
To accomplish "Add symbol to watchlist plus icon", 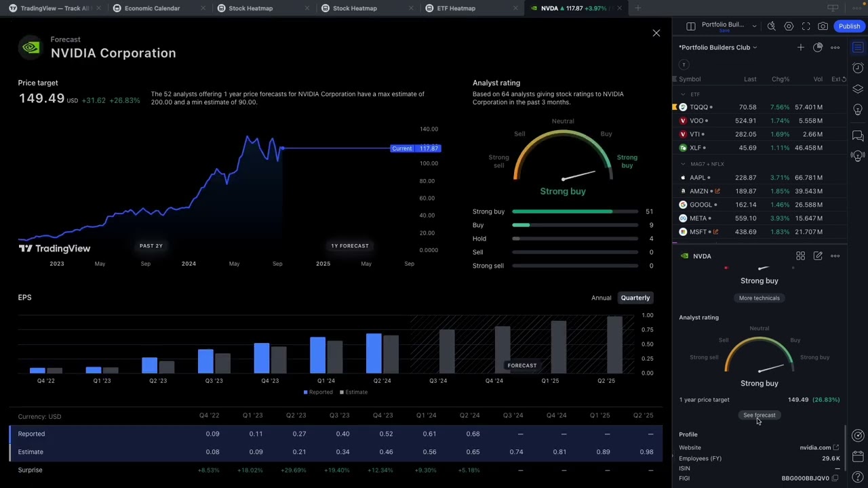I will (800, 47).
